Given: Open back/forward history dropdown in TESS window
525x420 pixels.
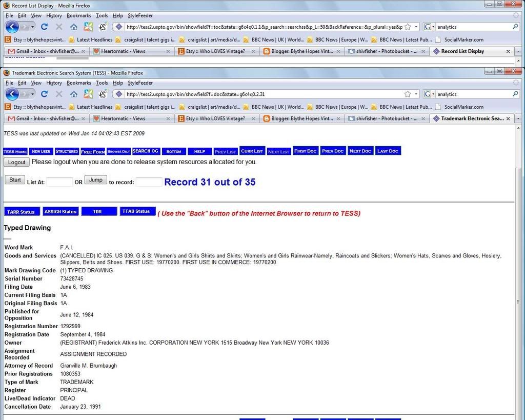Looking at the screenshot, I should 32,94.
